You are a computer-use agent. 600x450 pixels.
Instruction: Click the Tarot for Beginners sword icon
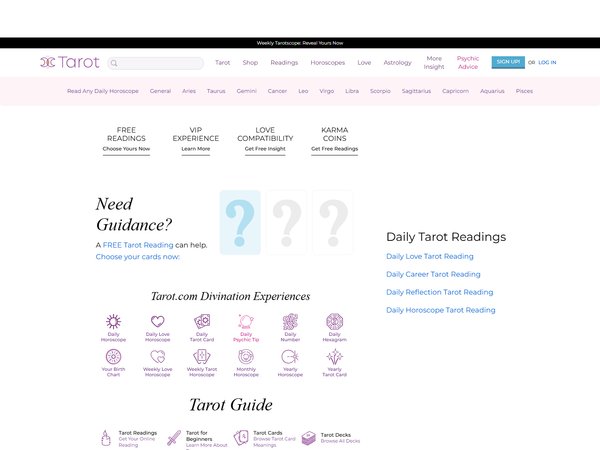point(174,438)
